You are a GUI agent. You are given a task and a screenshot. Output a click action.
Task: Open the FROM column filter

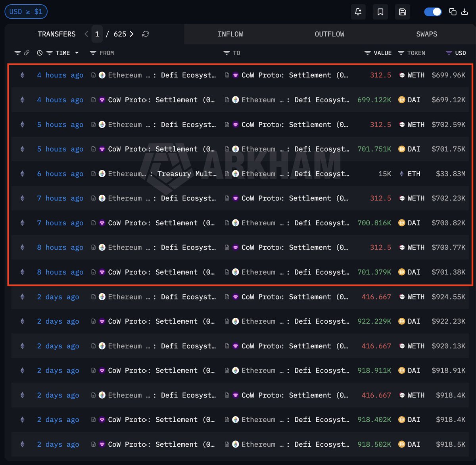point(93,53)
